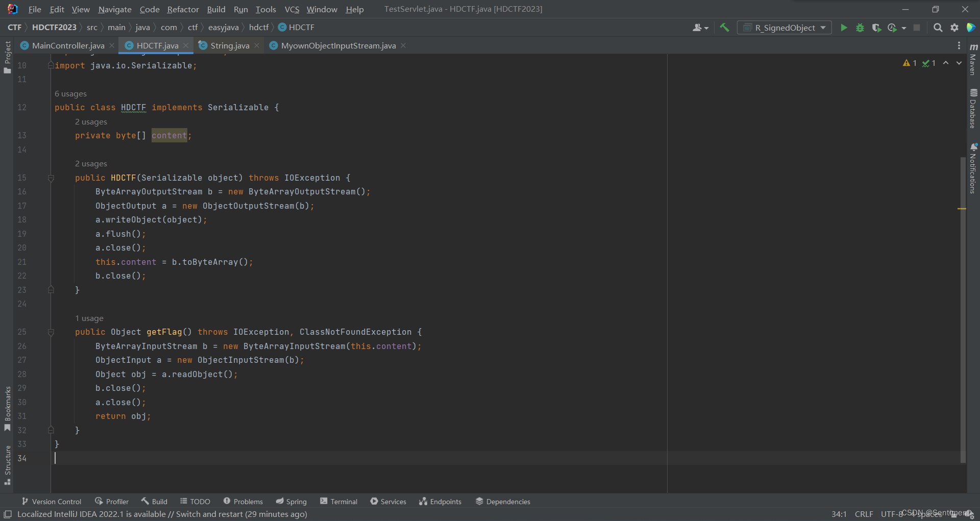Open the TODO tool window
This screenshot has height=521, width=980.
click(x=195, y=502)
